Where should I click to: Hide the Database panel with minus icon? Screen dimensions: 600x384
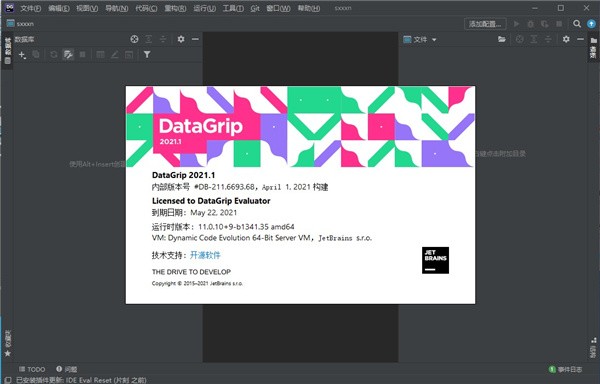[195, 39]
